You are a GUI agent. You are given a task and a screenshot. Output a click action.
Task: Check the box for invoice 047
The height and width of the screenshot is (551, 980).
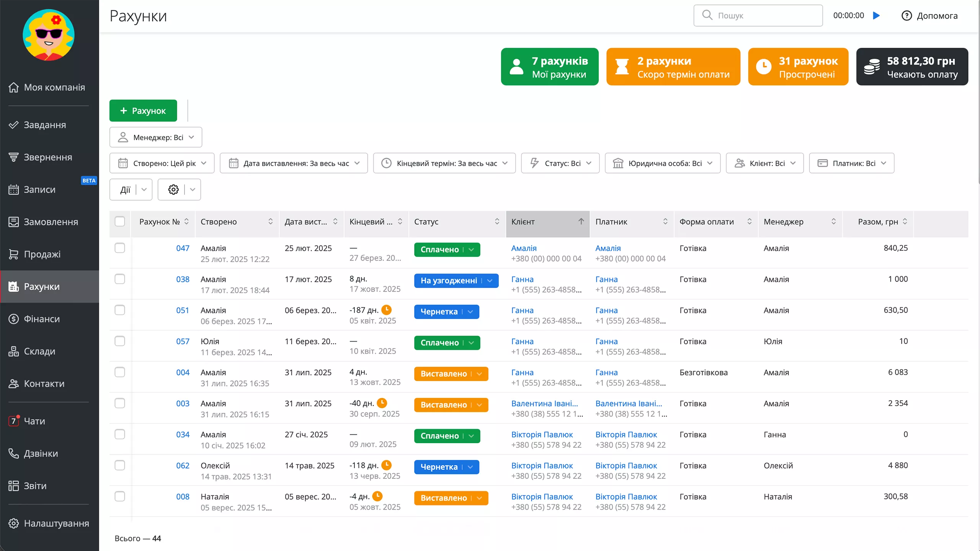(120, 248)
